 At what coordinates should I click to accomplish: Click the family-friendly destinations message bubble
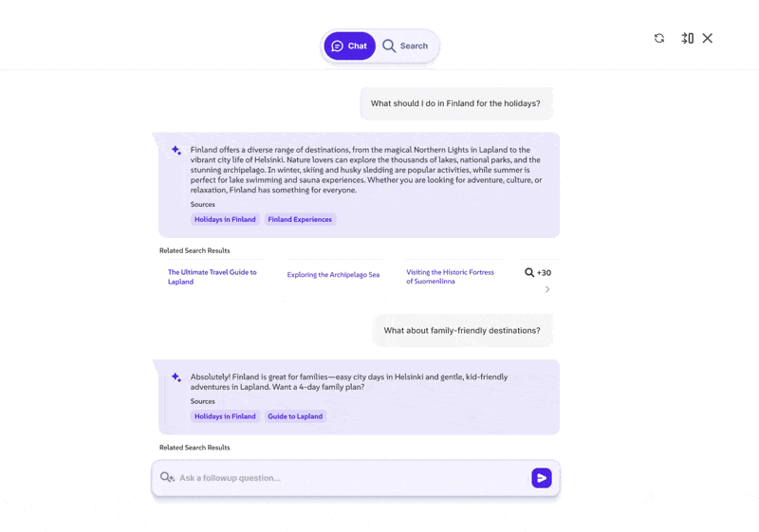point(462,331)
